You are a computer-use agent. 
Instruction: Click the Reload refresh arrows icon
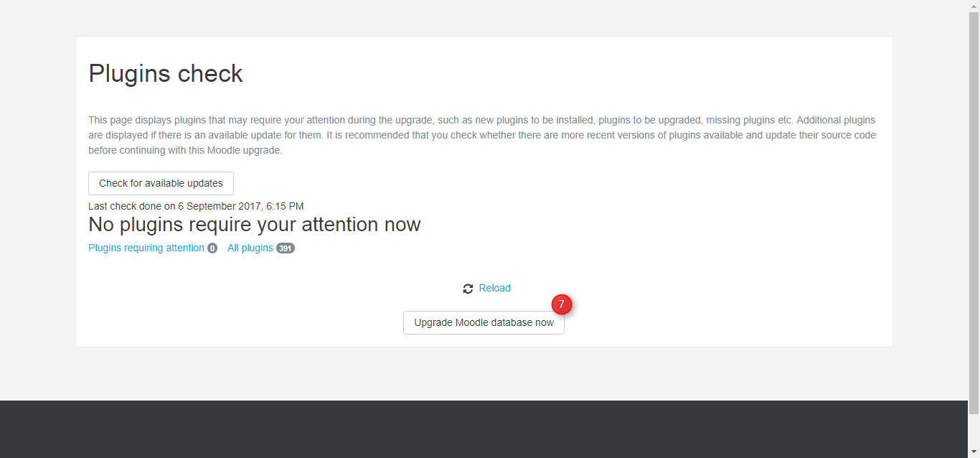468,289
